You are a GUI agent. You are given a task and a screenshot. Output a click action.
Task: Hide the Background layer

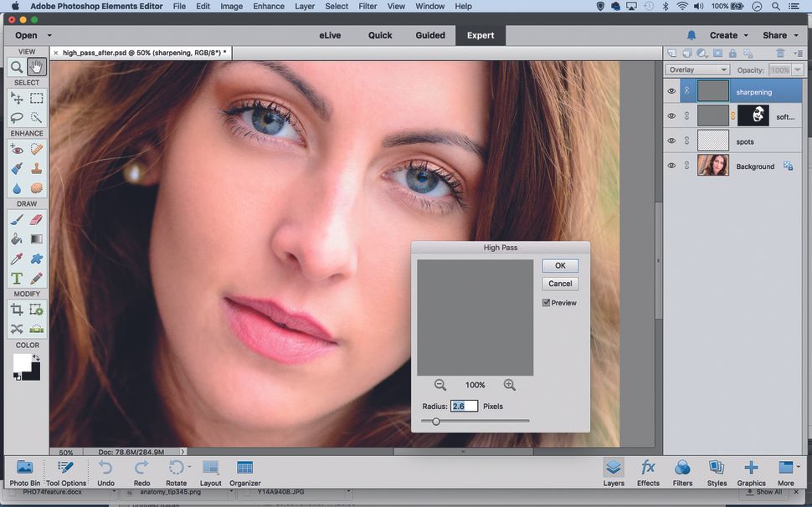coord(671,166)
